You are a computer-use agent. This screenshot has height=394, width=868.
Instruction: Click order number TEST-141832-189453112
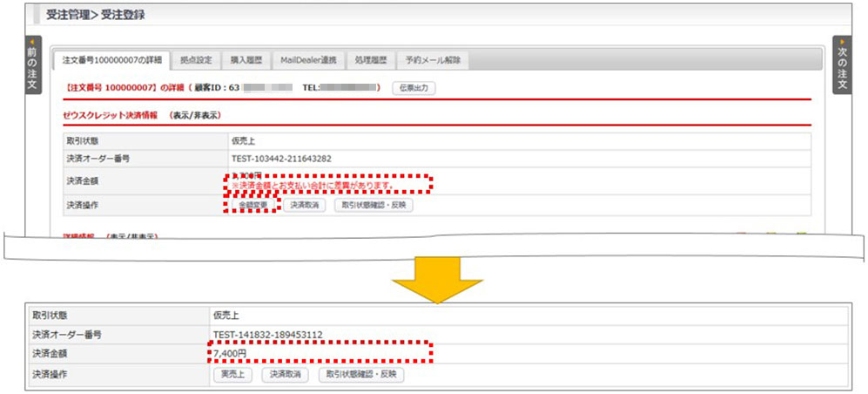tap(268, 334)
